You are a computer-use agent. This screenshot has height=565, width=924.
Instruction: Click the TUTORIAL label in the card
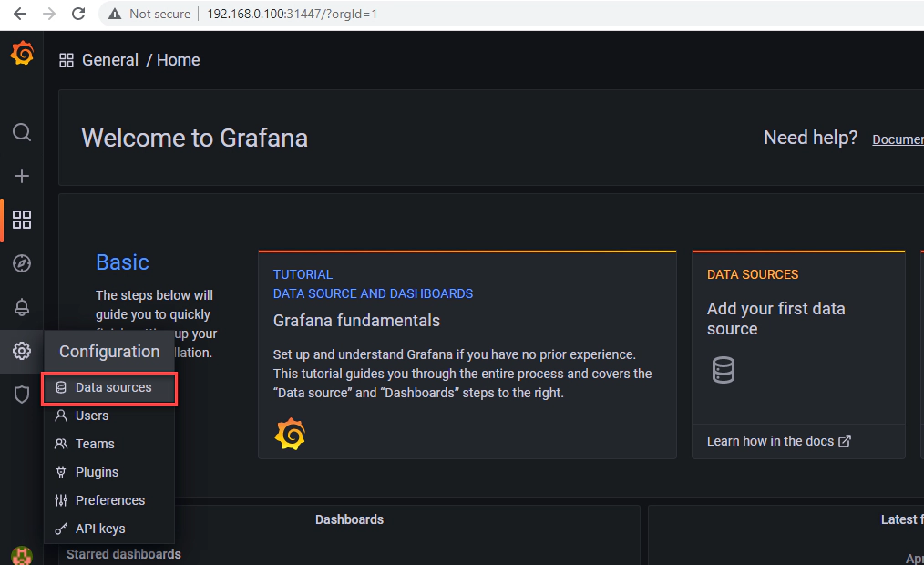[303, 274]
